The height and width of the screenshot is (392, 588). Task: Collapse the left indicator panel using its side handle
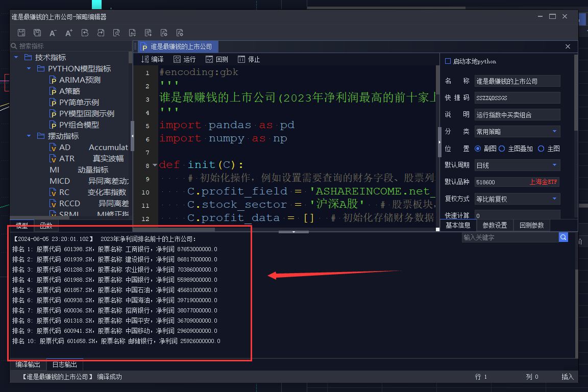click(x=132, y=136)
